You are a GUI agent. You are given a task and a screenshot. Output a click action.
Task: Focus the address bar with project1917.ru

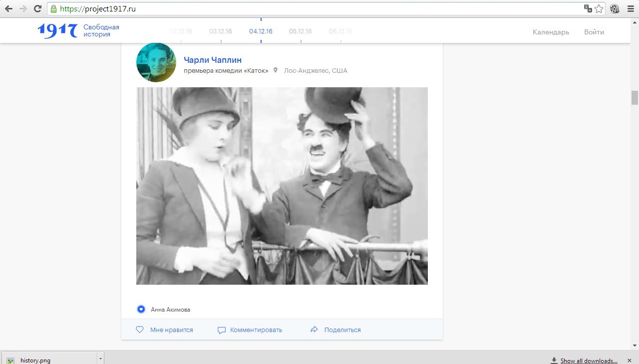(x=319, y=9)
